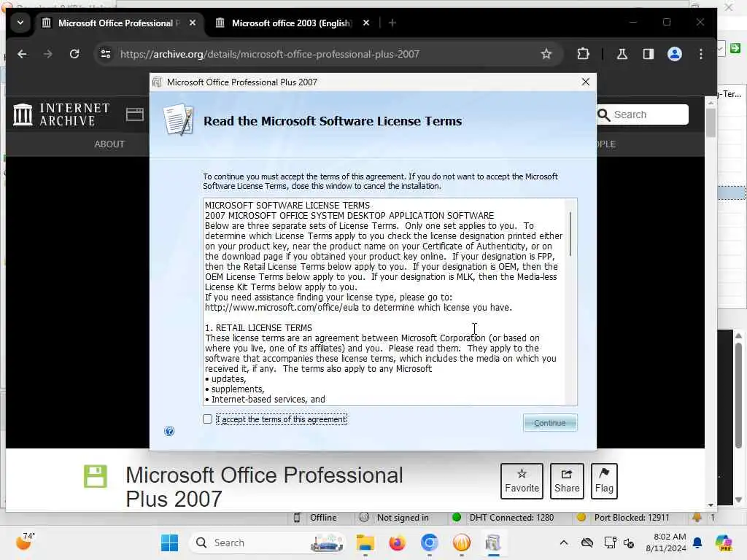Click the microsoft.com/office/eula URL text

tap(282, 308)
